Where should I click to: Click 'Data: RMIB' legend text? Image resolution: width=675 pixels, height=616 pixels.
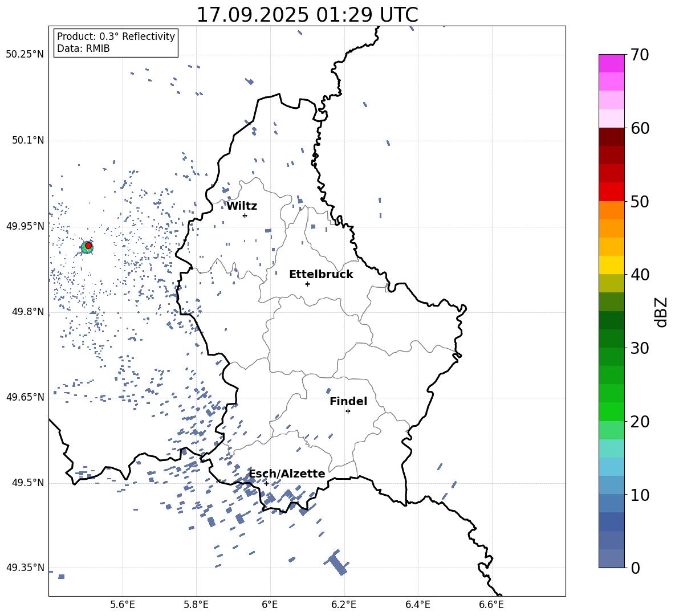83,48
